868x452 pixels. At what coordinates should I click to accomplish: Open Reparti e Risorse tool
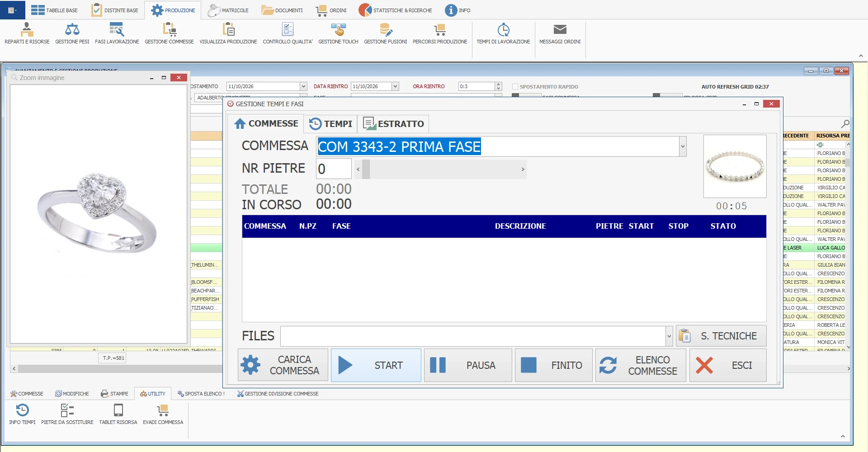[x=27, y=33]
